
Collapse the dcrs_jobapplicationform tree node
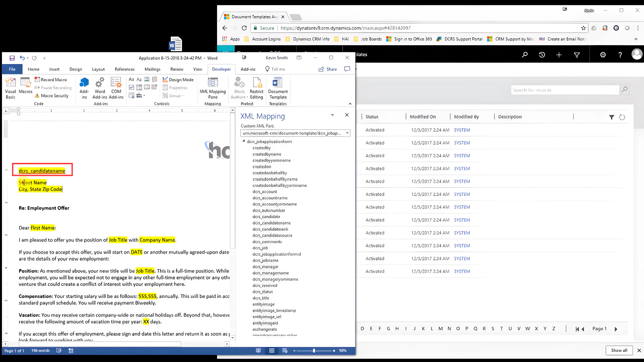coord(244,141)
